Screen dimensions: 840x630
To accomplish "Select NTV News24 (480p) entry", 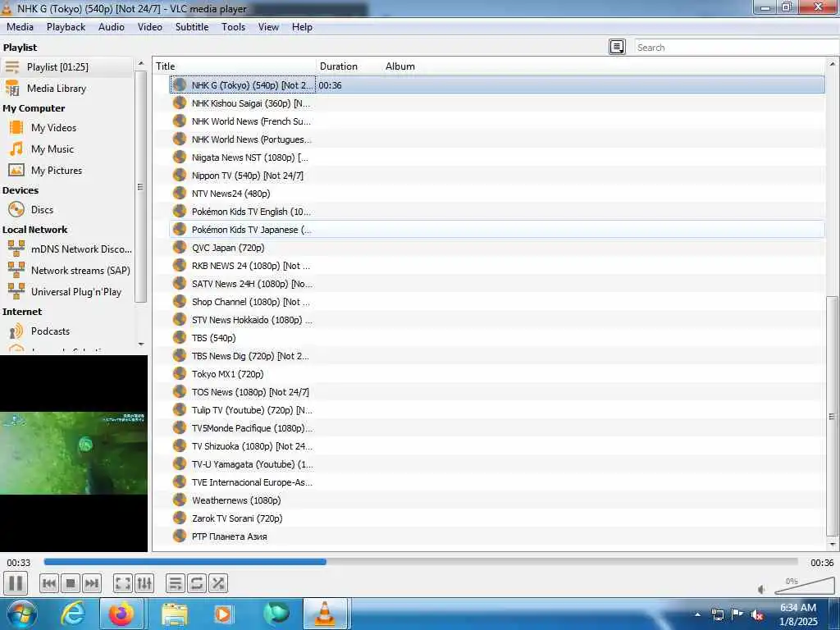I will coord(497,194).
